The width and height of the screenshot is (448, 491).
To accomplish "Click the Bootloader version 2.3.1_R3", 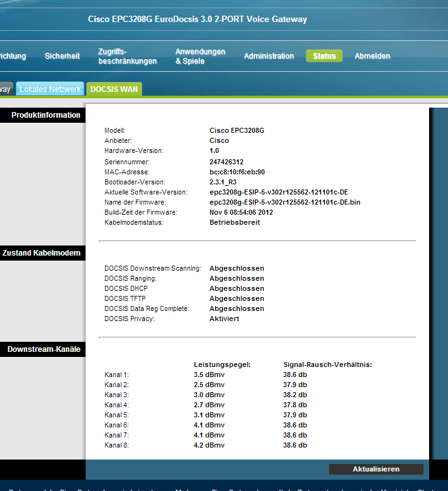I will pyautogui.click(x=223, y=182).
